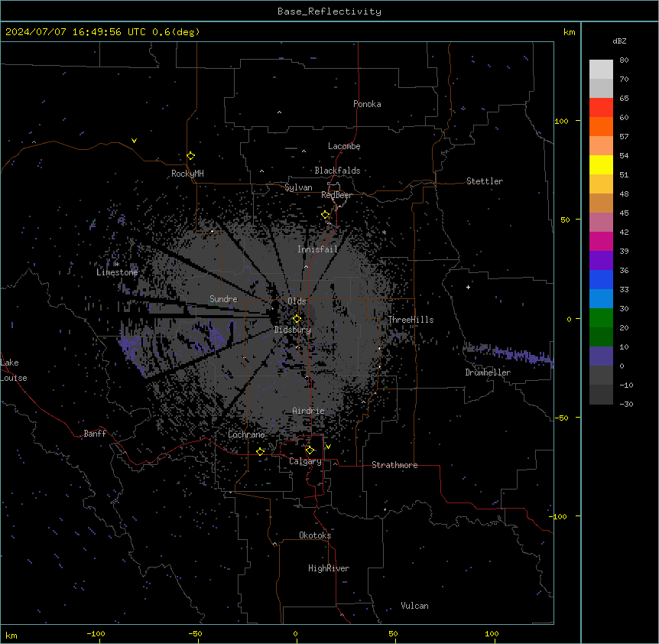The width and height of the screenshot is (659, 644).
Task: Select the yellow diamond marker between Olds and Didsbury
Action: click(297, 318)
